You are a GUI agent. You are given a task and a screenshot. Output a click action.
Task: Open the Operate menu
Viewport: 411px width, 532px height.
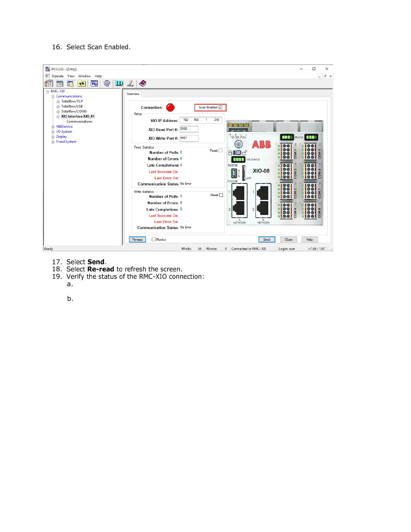click(58, 76)
